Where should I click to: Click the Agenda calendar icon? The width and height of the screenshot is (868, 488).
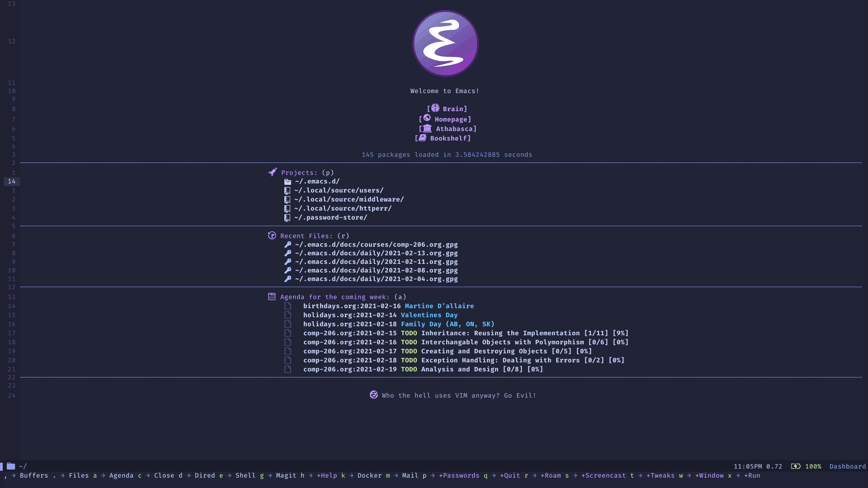[272, 296]
